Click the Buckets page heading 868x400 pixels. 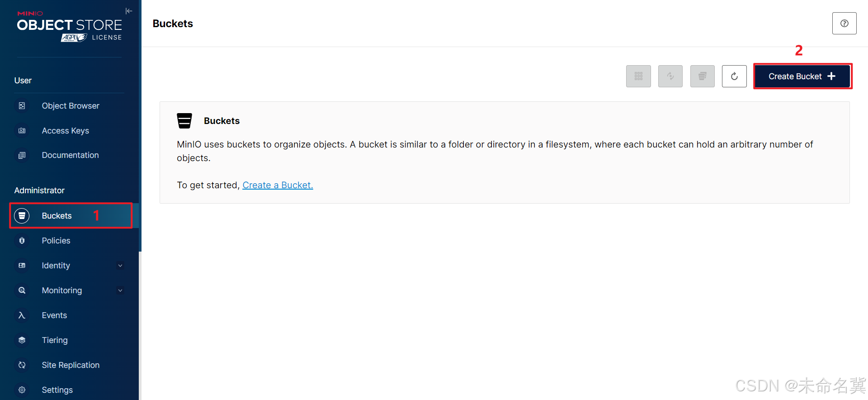[173, 24]
